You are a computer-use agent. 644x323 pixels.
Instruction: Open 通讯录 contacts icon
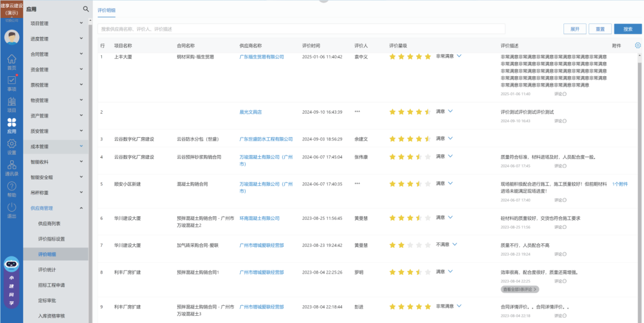[11, 168]
